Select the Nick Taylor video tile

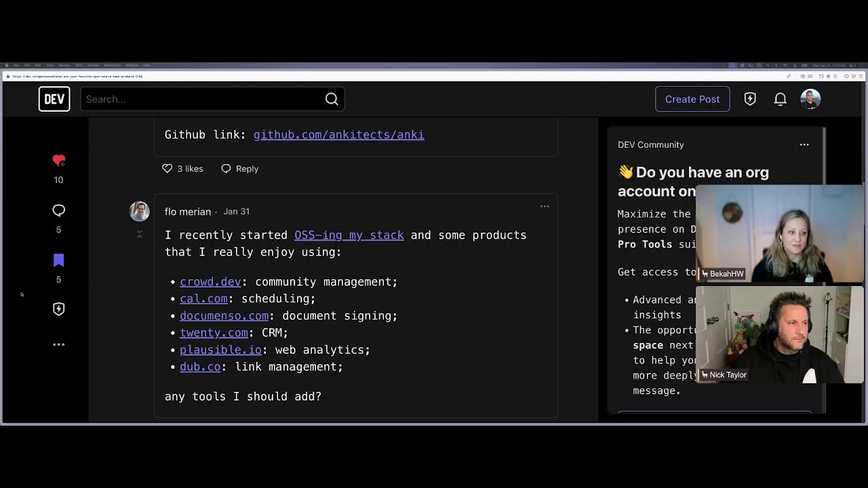[779, 335]
